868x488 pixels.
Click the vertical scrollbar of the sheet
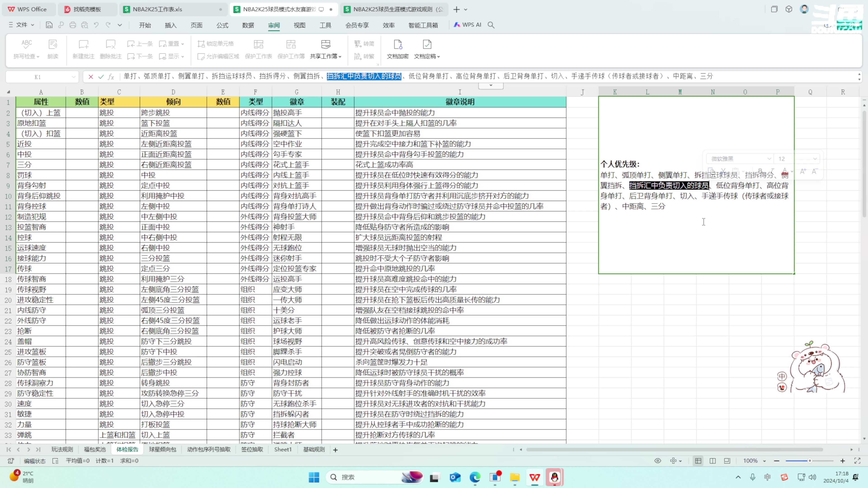[x=864, y=164]
